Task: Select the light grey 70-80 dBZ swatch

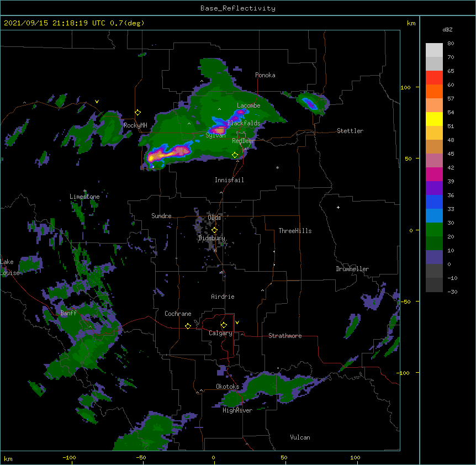Action: (x=434, y=50)
